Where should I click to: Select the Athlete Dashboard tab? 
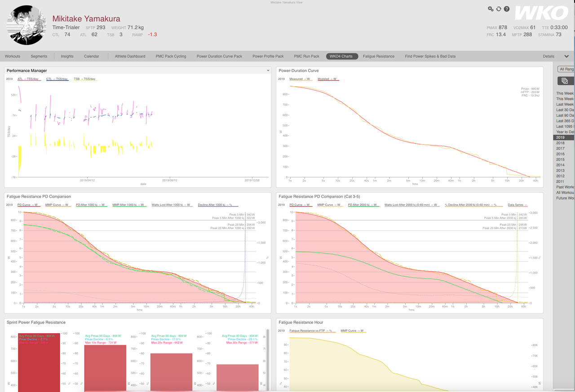tap(130, 57)
